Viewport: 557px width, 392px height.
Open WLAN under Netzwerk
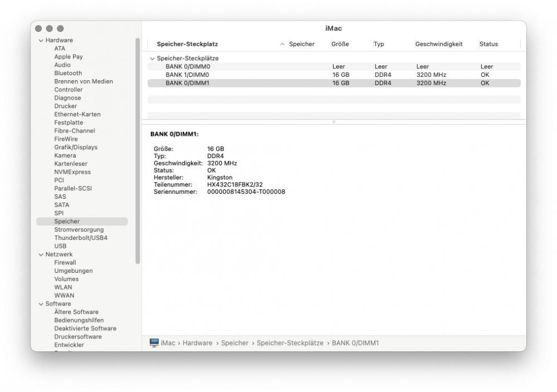63,287
